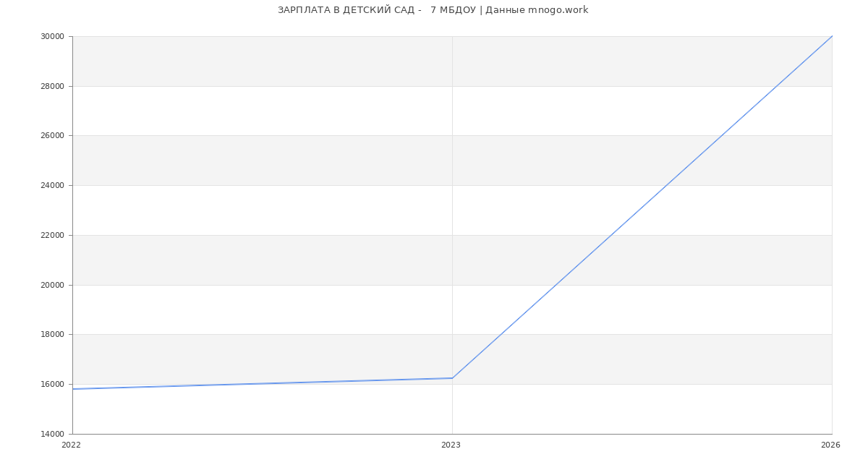Click the 20000 y-axis label
Viewport: 868px width, 470px height.
click(x=54, y=285)
